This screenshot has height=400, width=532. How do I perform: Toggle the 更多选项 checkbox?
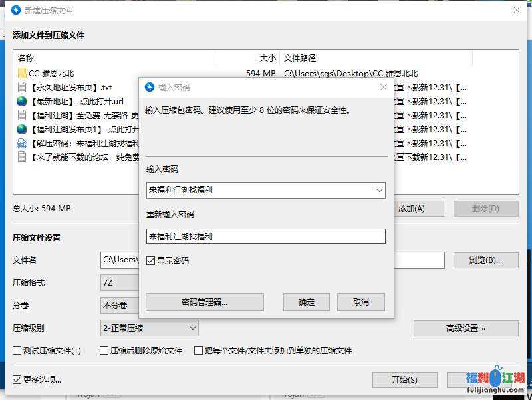pos(17,380)
